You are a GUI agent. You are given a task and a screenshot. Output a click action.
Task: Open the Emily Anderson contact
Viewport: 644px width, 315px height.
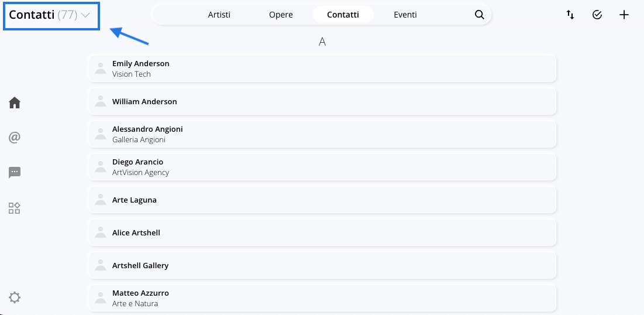click(322, 69)
